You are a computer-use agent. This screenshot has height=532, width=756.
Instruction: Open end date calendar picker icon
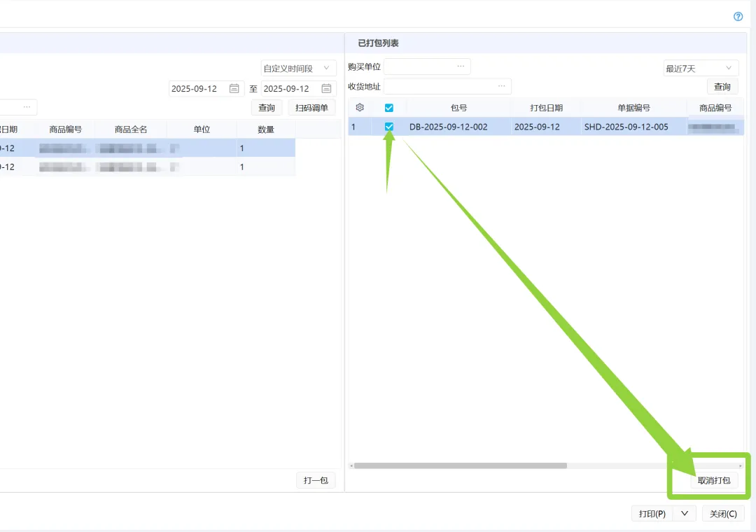(x=326, y=89)
